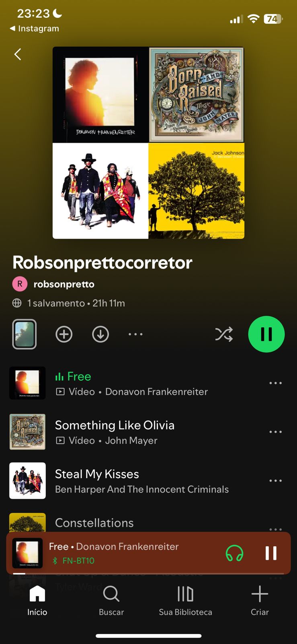
Task: Toggle shuffle mode
Action: click(x=224, y=334)
